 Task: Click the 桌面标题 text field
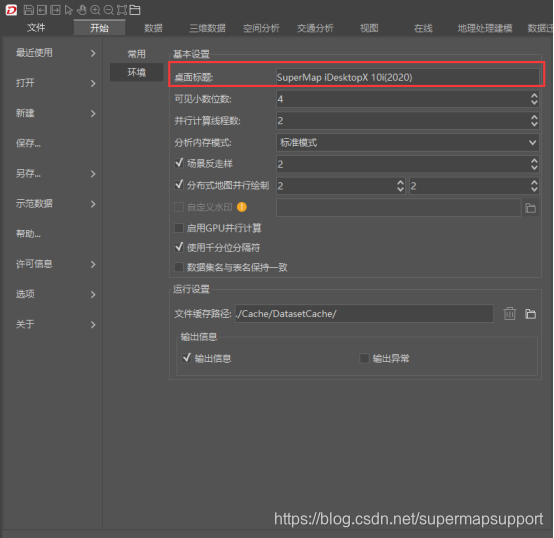coord(407,77)
